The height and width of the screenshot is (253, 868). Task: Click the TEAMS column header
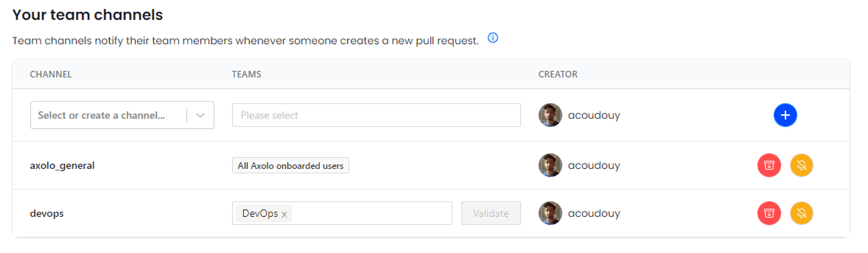[x=246, y=74]
